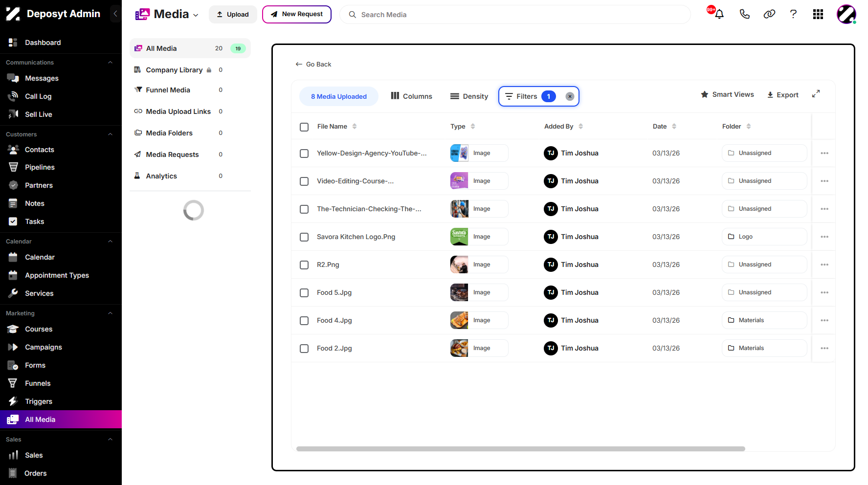The image size is (868, 485).
Task: Open row options for Food 2.Jpg
Action: pos(824,348)
